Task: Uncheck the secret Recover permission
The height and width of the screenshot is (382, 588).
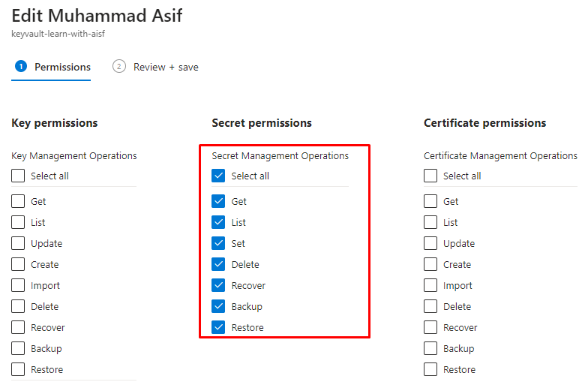Action: tap(218, 285)
